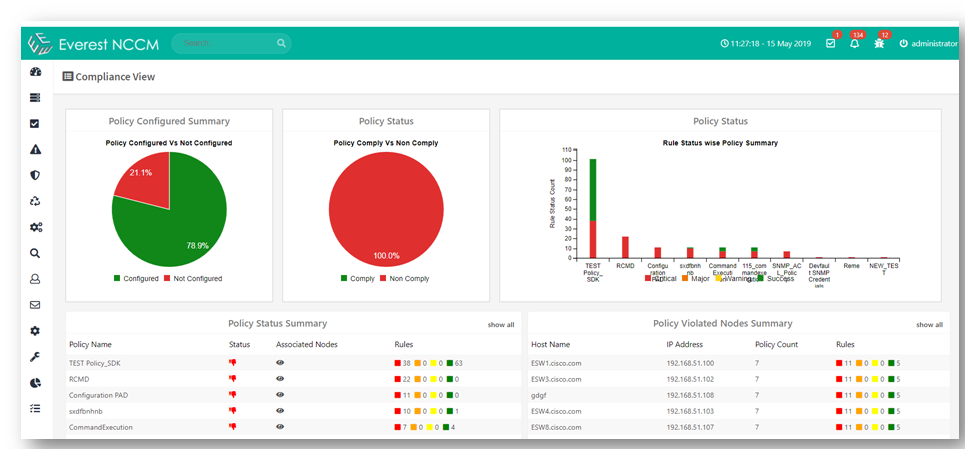Open the dashboard gauge icon in sidebar
This screenshot has height=449, width=965.
click(35, 72)
